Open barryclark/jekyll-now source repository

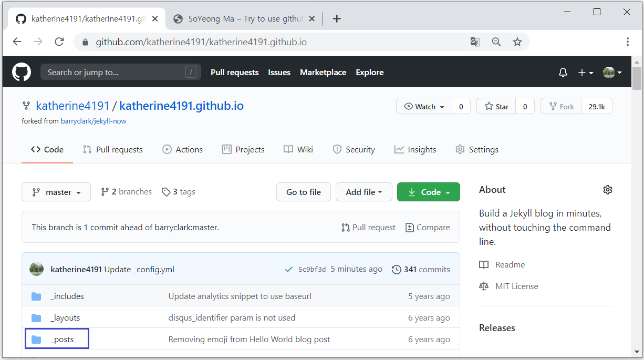[x=94, y=121]
